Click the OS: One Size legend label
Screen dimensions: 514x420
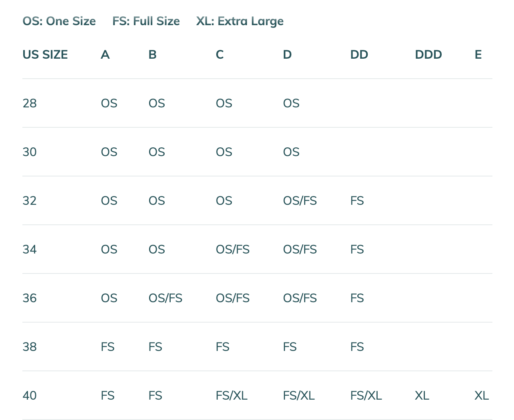coord(59,21)
